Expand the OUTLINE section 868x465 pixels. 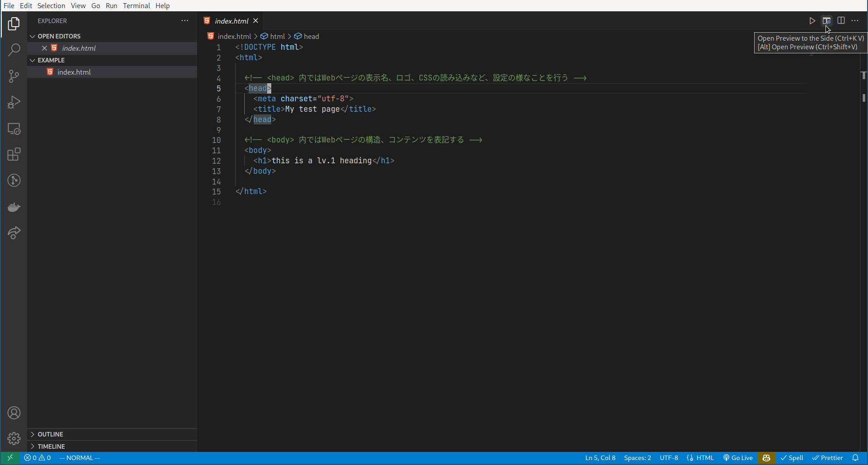(x=50, y=434)
